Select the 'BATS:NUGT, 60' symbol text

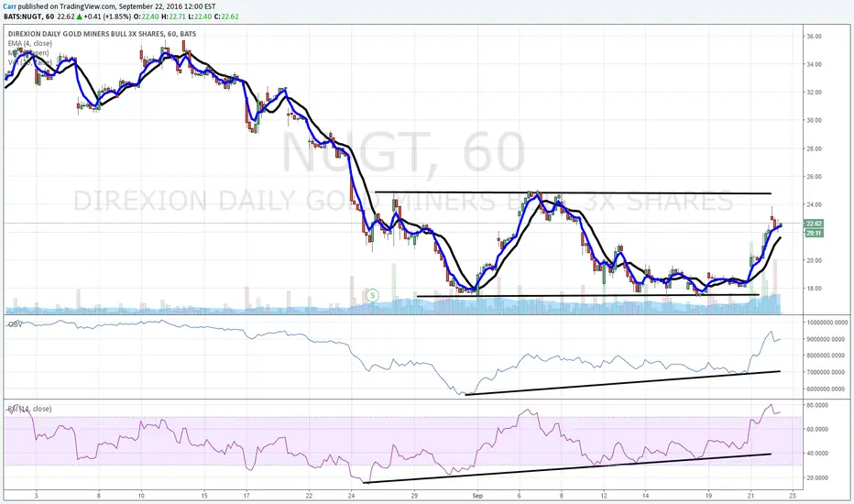[27, 16]
